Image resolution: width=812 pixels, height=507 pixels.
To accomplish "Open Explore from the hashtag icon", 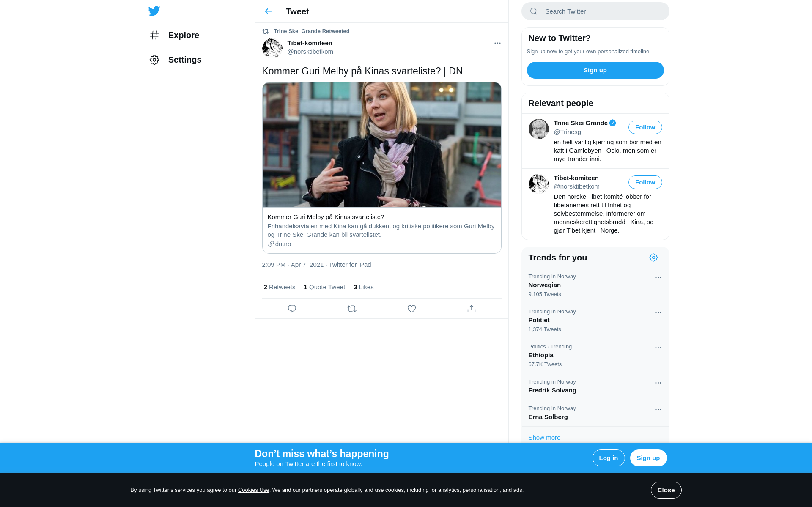I will point(154,35).
